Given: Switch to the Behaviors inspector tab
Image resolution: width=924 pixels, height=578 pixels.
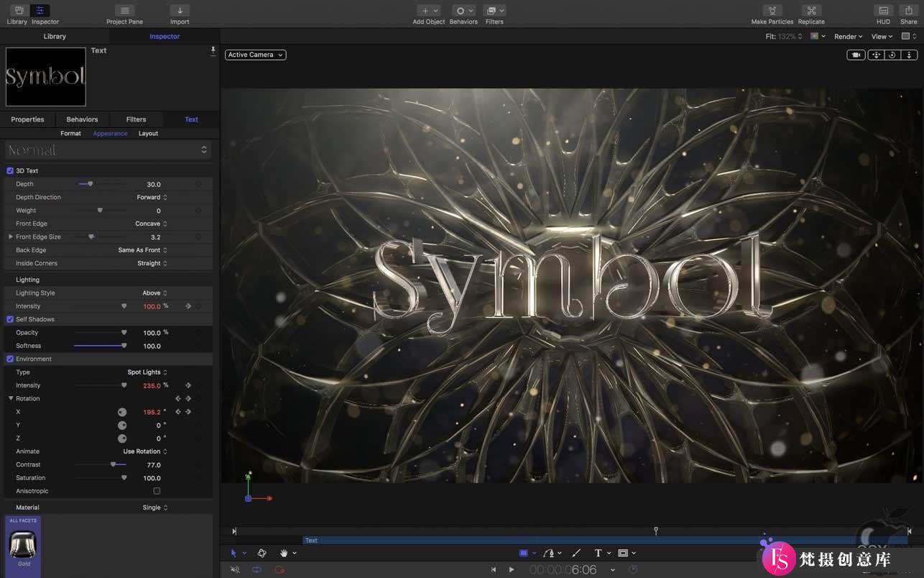Looking at the screenshot, I should coord(82,119).
